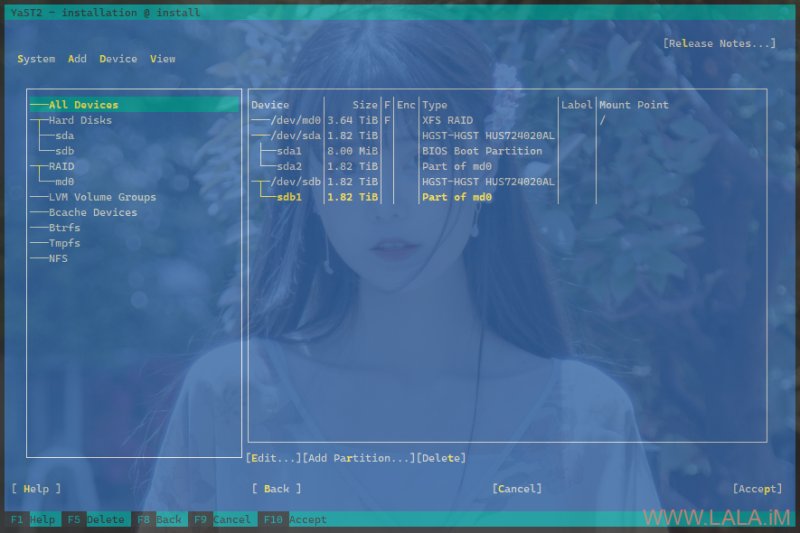The image size is (800, 533).
Task: Select Bcache Devices in the tree
Action: (93, 212)
